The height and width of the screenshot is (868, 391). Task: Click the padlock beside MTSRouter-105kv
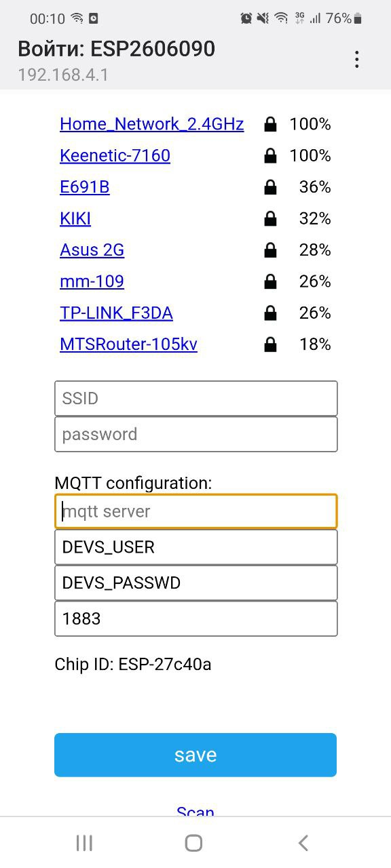click(x=270, y=344)
